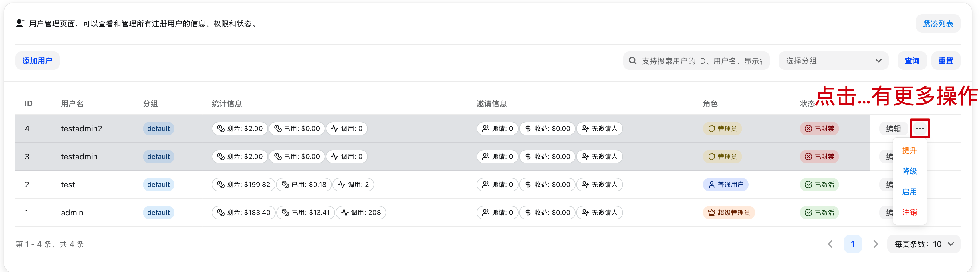Click the token icon on test's 剩余: $199.82 chip
The width and height of the screenshot is (980, 272).
click(221, 184)
